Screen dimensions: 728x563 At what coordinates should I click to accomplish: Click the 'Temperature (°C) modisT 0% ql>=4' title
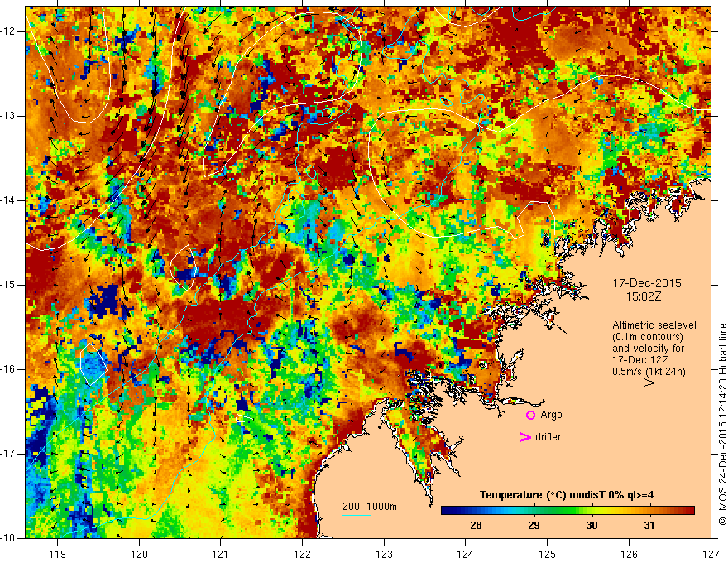point(567,495)
